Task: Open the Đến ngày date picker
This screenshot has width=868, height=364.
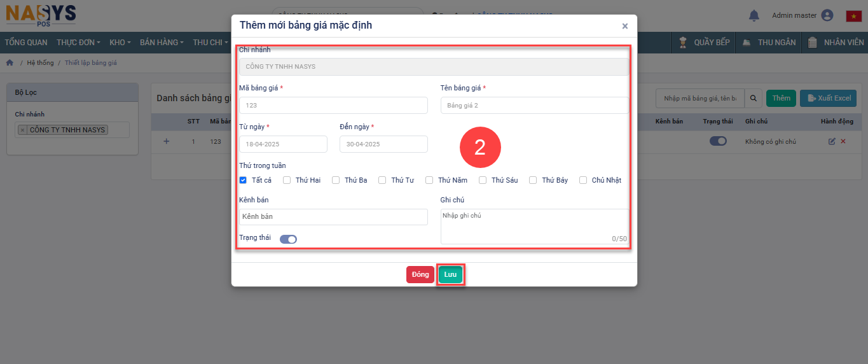Action: click(383, 144)
